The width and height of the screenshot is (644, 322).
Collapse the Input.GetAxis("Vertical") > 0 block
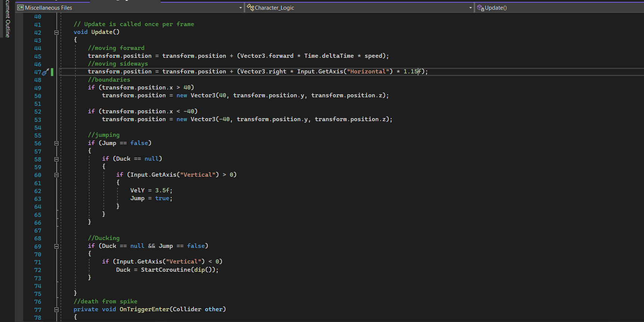tap(57, 175)
